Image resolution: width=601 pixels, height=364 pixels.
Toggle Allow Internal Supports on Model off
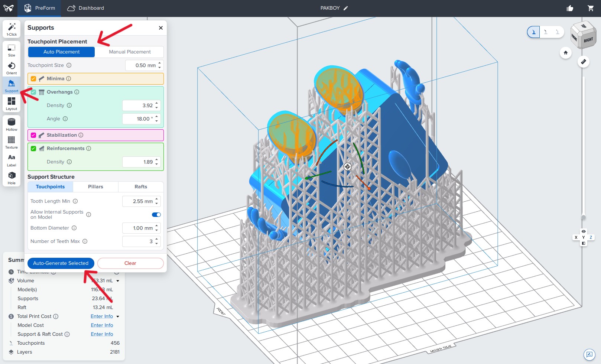tap(156, 214)
